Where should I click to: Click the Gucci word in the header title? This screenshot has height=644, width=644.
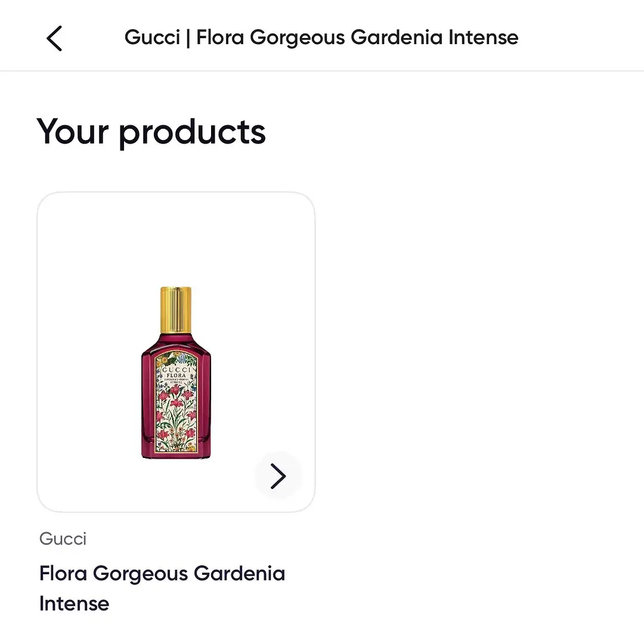tap(153, 38)
